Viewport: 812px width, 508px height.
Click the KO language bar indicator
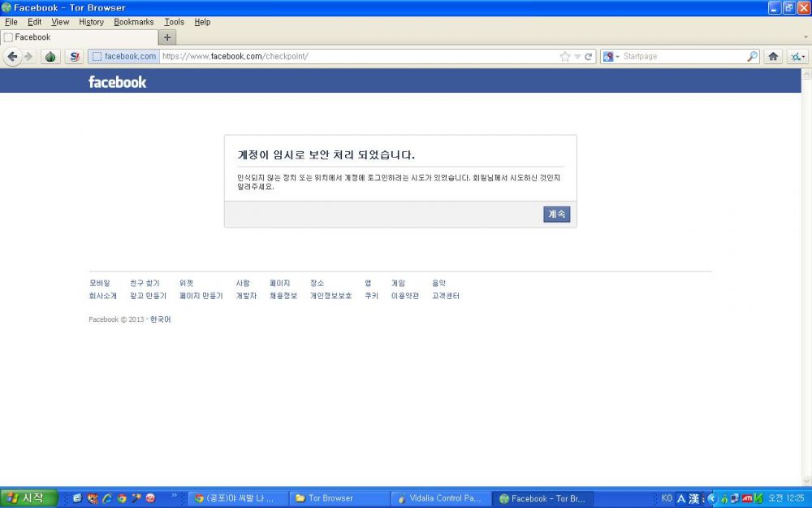tap(667, 498)
